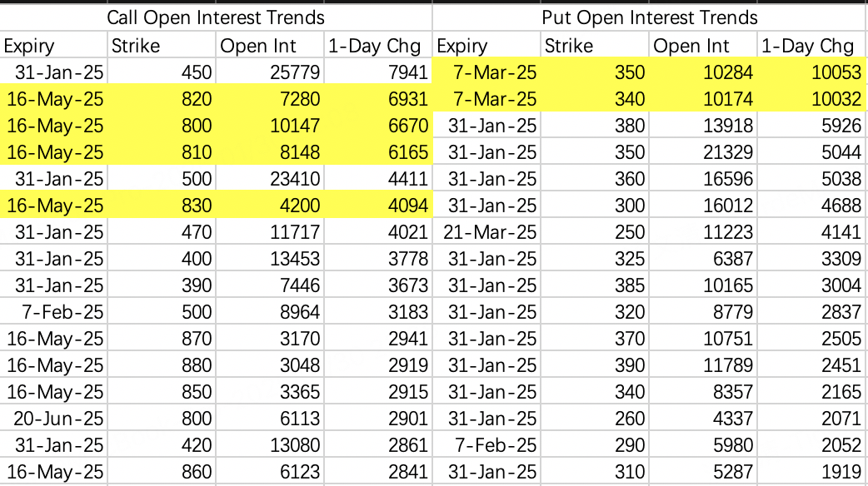868x486 pixels.
Task: Click highlighted put 1-day change 10053
Action: click(x=811, y=72)
